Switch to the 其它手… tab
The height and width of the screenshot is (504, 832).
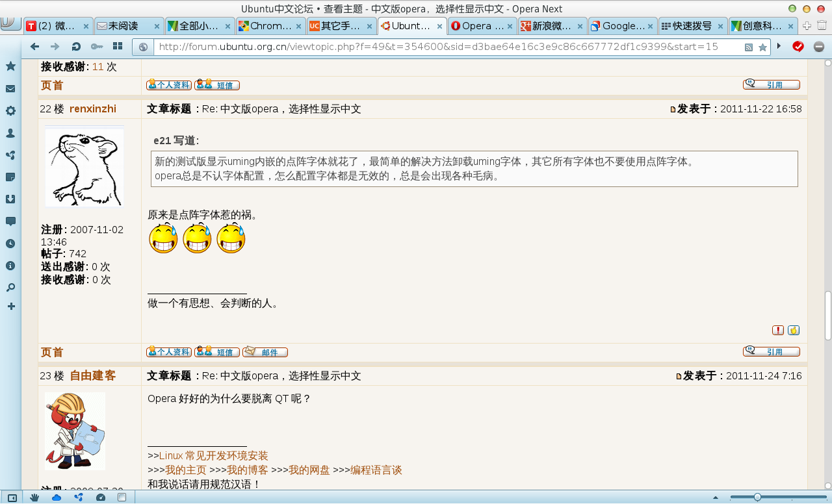coord(341,26)
